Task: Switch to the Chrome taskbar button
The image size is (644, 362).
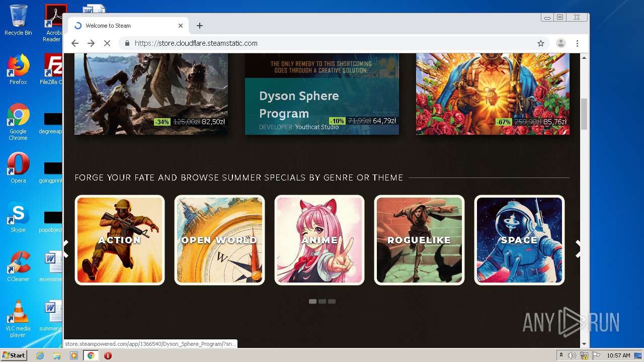Action: (x=91, y=355)
